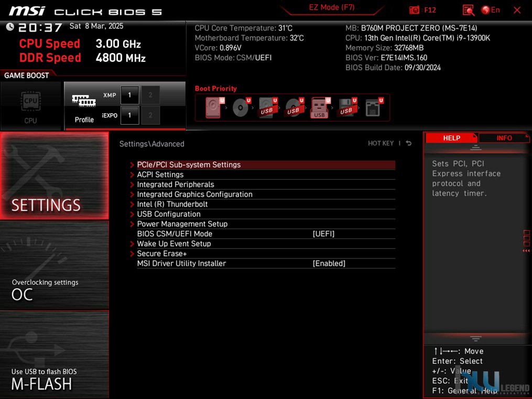Image resolution: width=532 pixels, height=399 pixels.
Task: Select the USB optical drive boot icon
Action: tap(294, 107)
